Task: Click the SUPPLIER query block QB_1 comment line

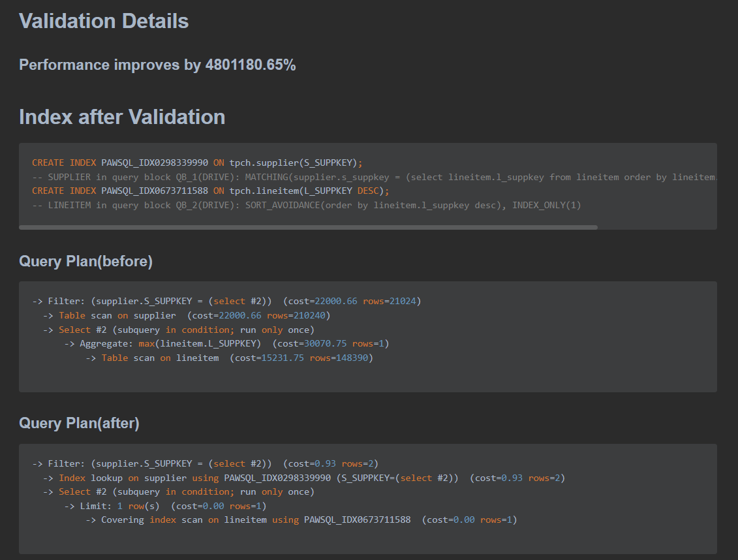Action: tap(372, 177)
